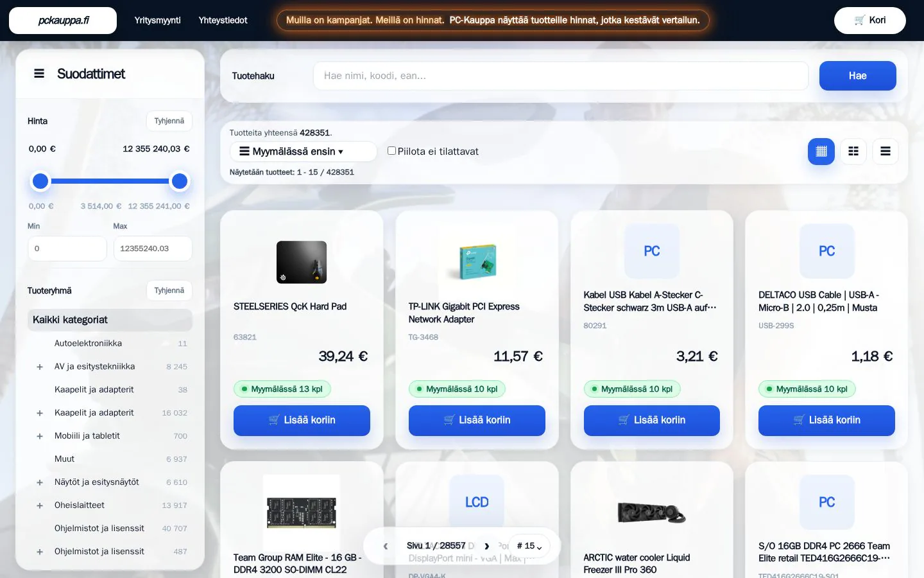Focus the Tuotehaku search field
Image resolution: width=924 pixels, height=578 pixels.
pyautogui.click(x=561, y=76)
